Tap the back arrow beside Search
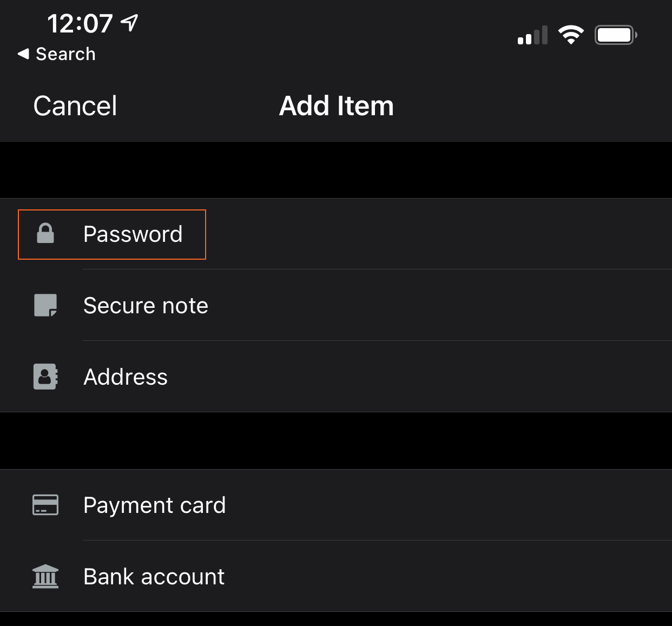The image size is (672, 626). pos(23,54)
